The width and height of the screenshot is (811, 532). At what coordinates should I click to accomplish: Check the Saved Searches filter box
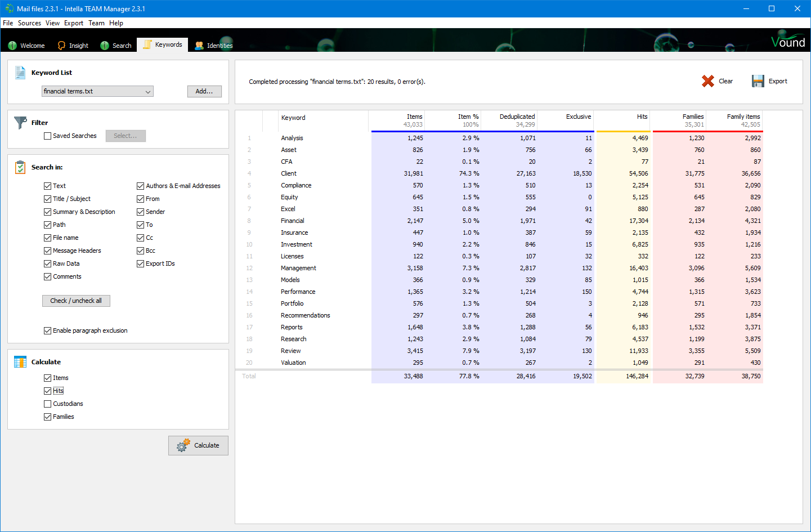(48, 136)
